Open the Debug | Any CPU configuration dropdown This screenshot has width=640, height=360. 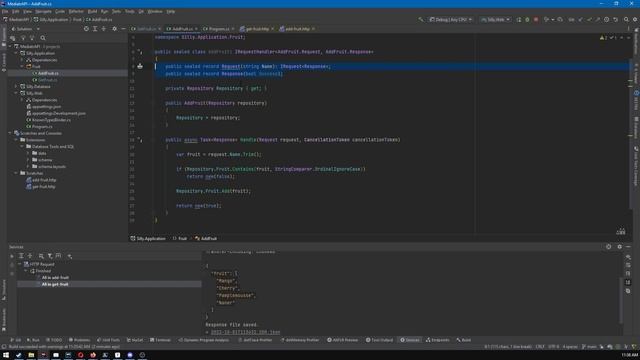451,19
